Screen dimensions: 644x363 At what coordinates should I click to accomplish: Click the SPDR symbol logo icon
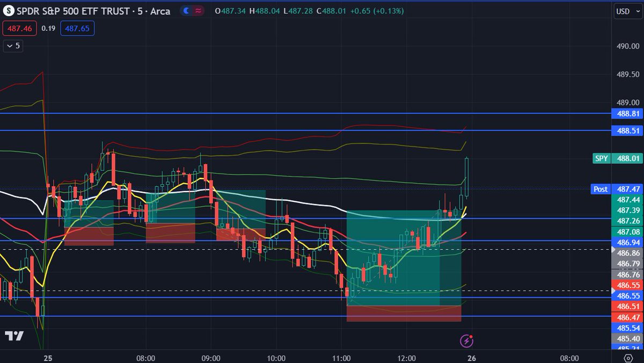(x=9, y=11)
